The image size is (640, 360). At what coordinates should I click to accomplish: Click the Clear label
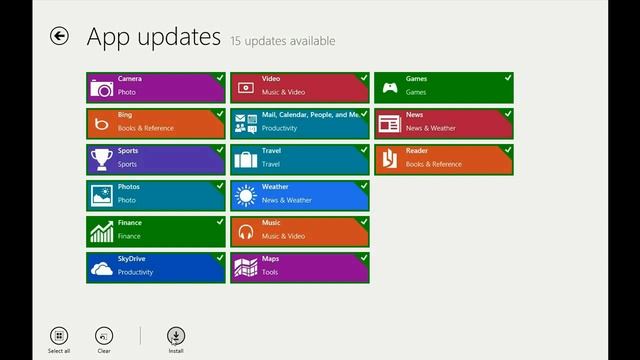coord(104,351)
